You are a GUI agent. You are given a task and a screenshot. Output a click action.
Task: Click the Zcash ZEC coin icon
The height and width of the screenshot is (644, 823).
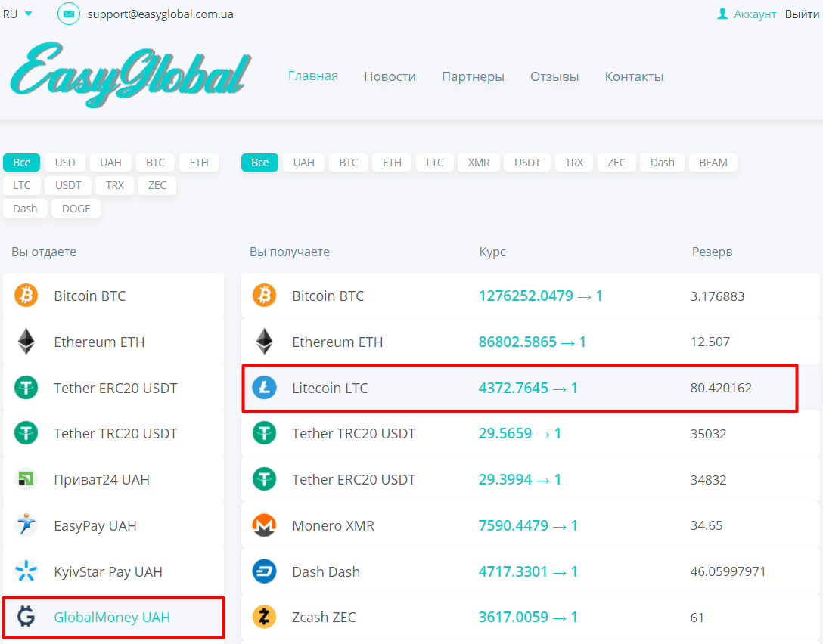tap(264, 618)
